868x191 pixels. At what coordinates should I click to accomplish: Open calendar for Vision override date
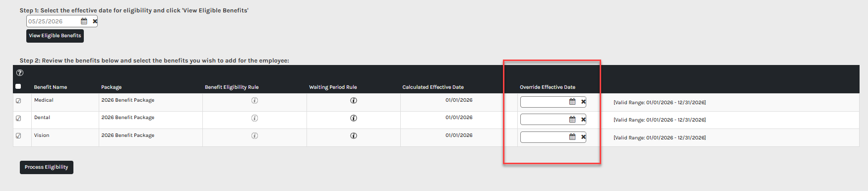(572, 137)
